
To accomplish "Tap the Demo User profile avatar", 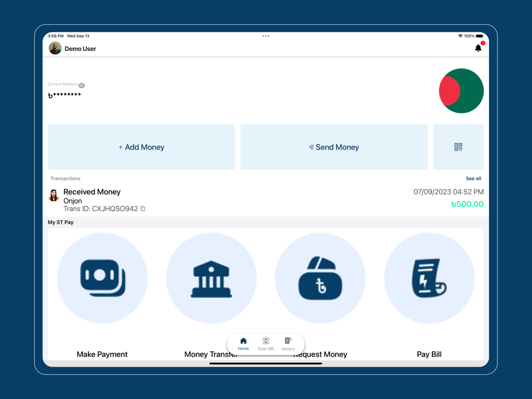I will click(55, 48).
